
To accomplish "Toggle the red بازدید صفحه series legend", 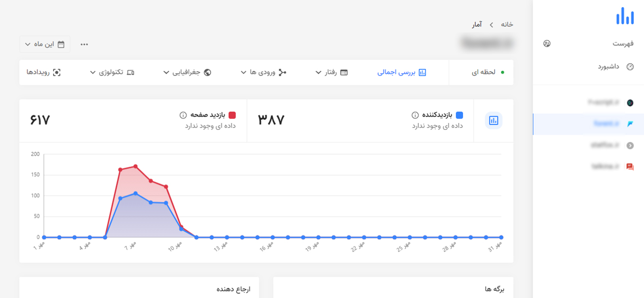I will [x=232, y=115].
